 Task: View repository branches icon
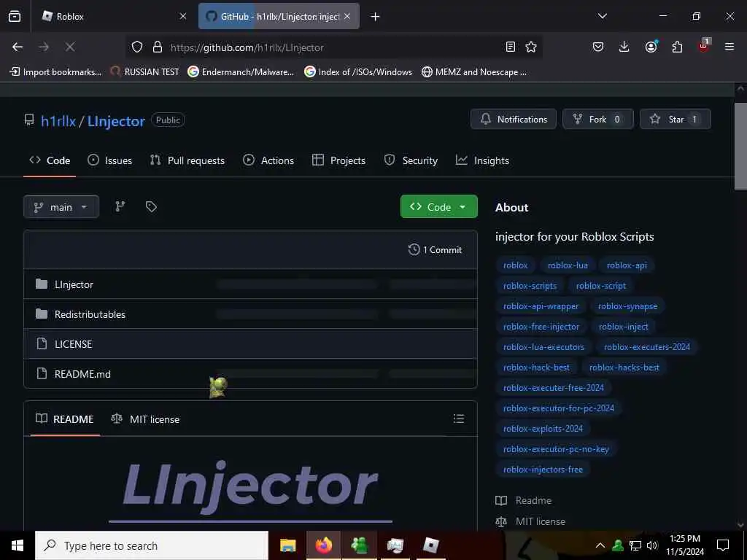pos(120,206)
